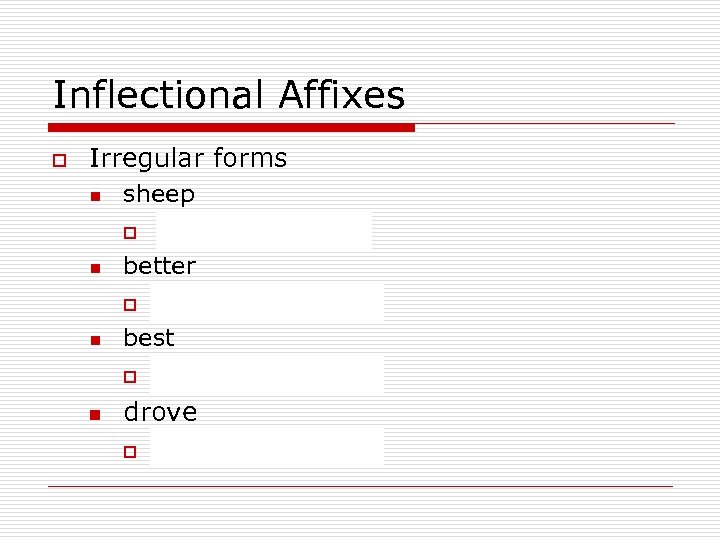Click the blank white box under better
The height and width of the screenshot is (540, 720).
pos(266,302)
